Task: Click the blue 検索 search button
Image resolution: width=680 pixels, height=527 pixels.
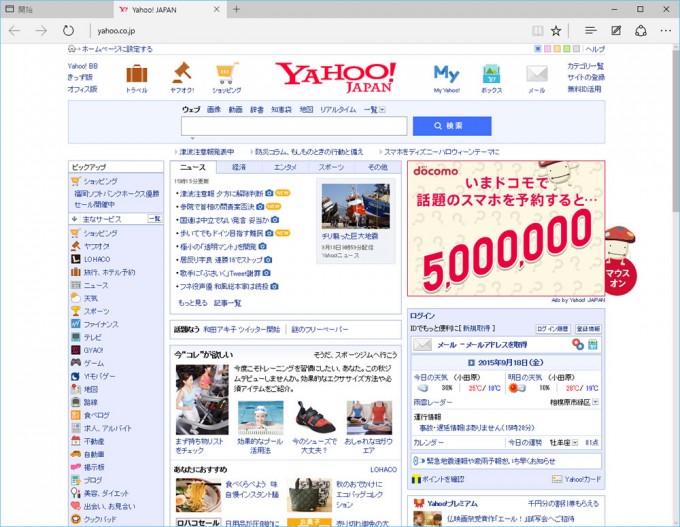Action: [x=452, y=126]
